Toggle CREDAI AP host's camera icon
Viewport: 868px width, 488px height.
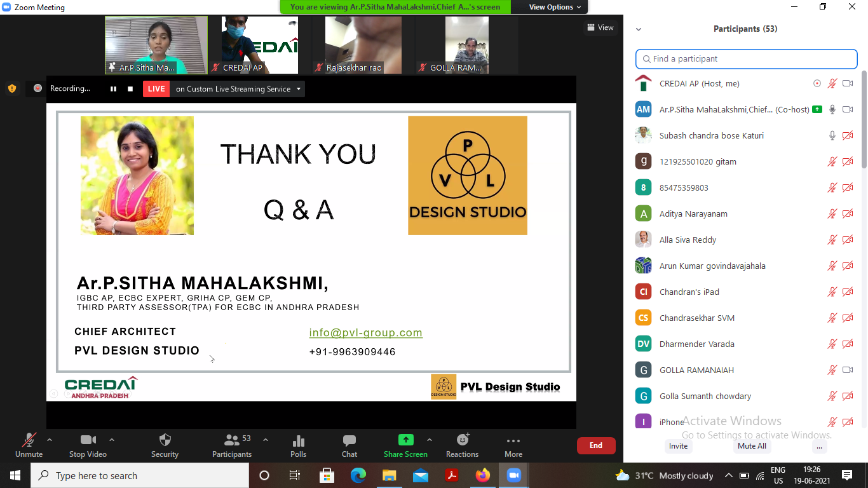tap(848, 83)
